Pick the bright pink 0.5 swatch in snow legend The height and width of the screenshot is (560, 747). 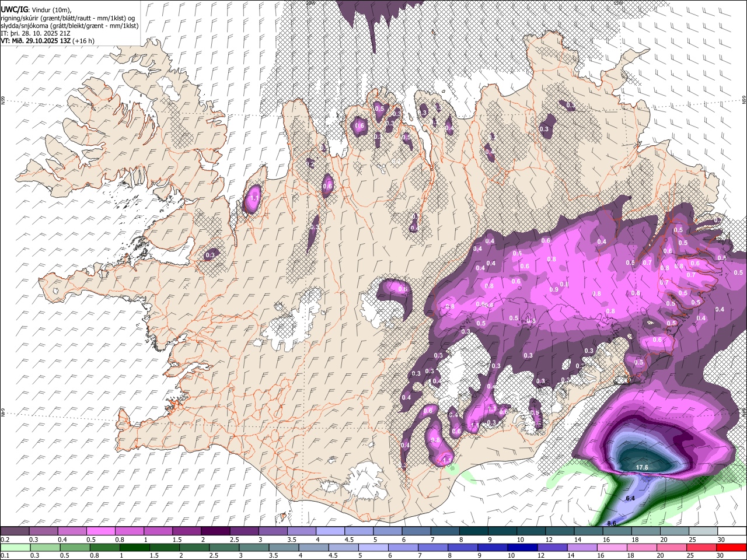[100, 531]
